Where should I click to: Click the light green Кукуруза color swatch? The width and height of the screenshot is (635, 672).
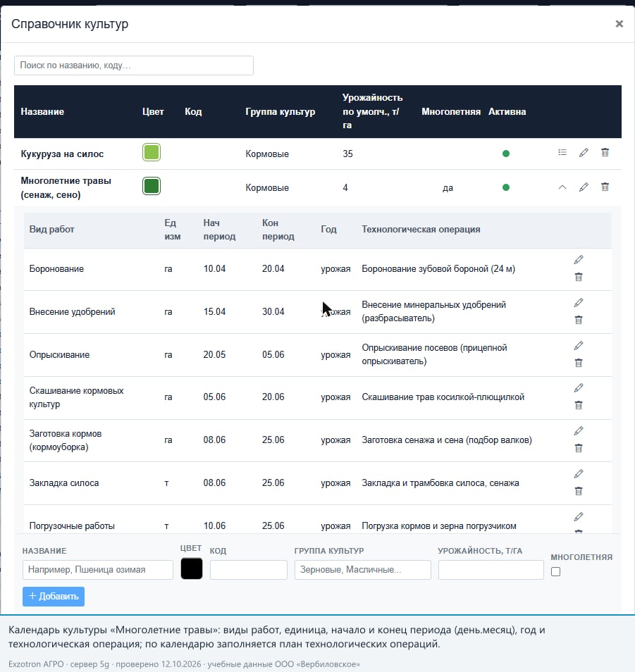[152, 153]
